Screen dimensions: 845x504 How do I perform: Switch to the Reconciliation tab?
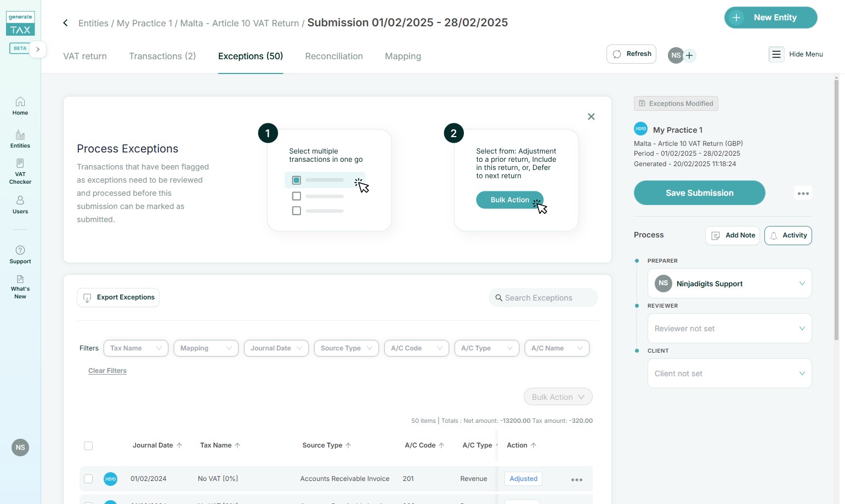[334, 56]
